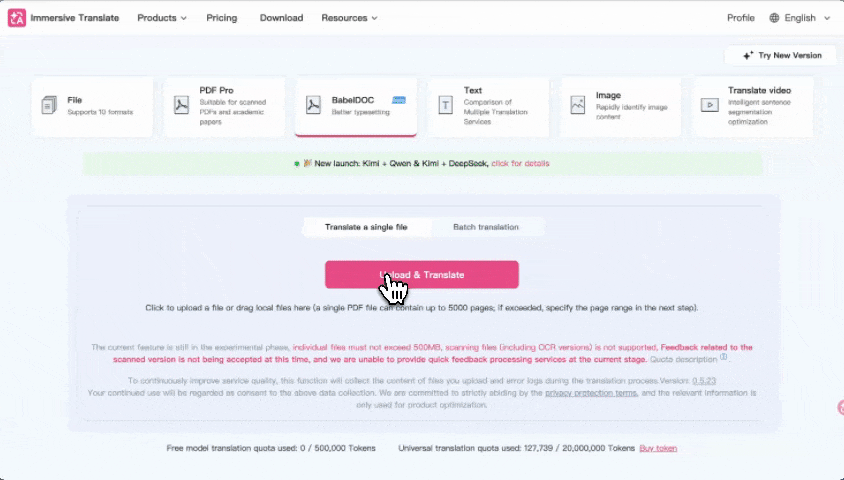Select the PDF Pro icon

click(181, 105)
